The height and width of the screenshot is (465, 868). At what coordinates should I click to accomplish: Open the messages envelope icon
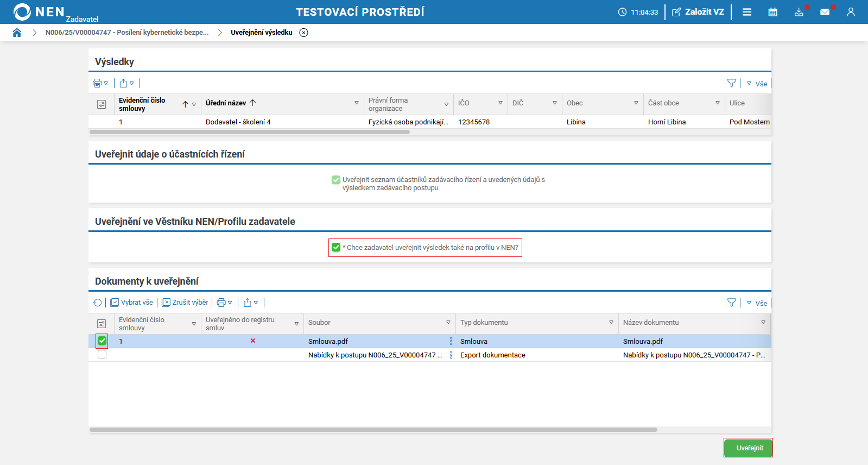[825, 12]
